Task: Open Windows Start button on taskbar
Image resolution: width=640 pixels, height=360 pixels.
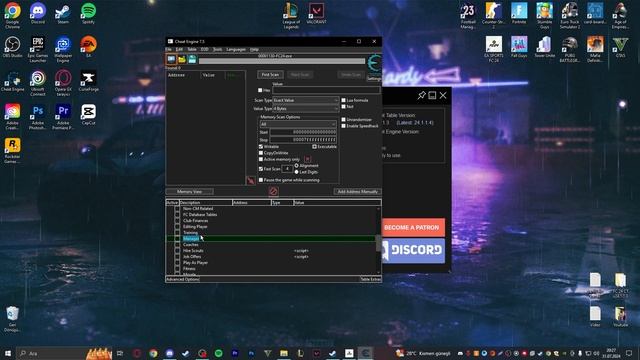Action: (x=8, y=353)
